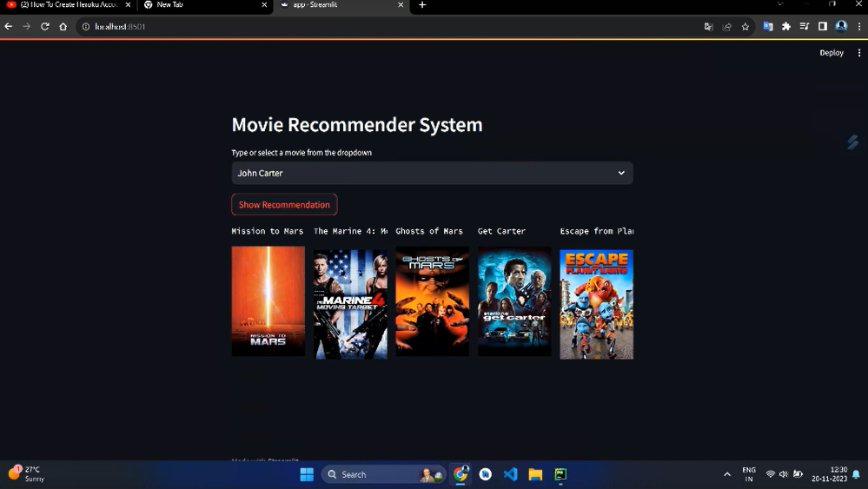Screen dimensions: 868x489
Task: Select the Escape from Planet Earth poster
Action: point(596,304)
